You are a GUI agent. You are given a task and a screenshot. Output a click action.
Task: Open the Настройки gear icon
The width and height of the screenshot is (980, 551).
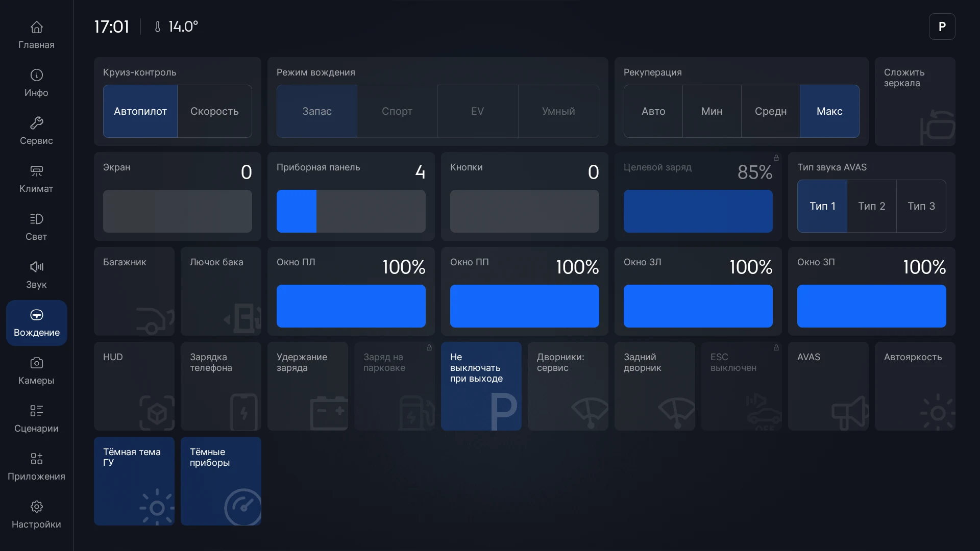(36, 507)
